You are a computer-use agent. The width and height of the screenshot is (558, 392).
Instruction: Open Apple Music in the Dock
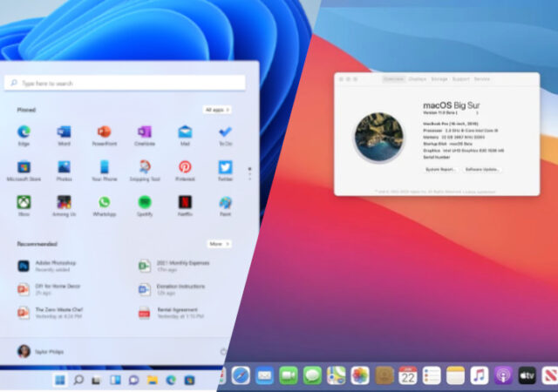(479, 375)
